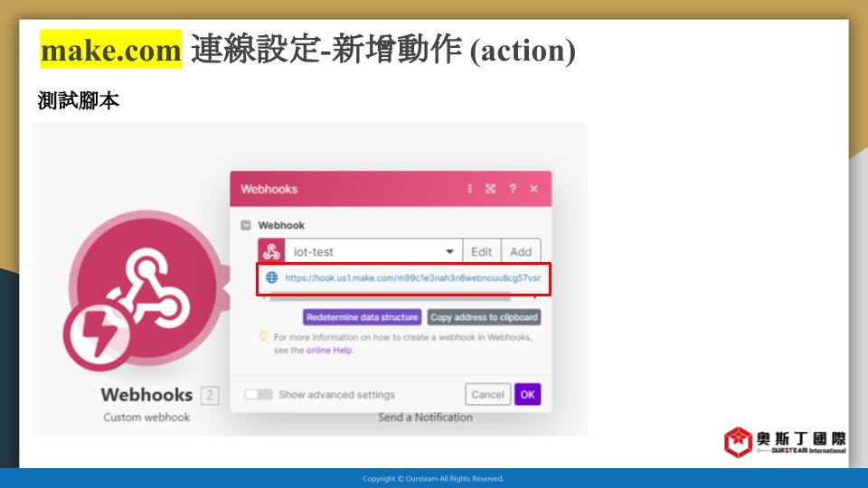
Task: Click the Edit webhook button
Action: pyautogui.click(x=482, y=252)
